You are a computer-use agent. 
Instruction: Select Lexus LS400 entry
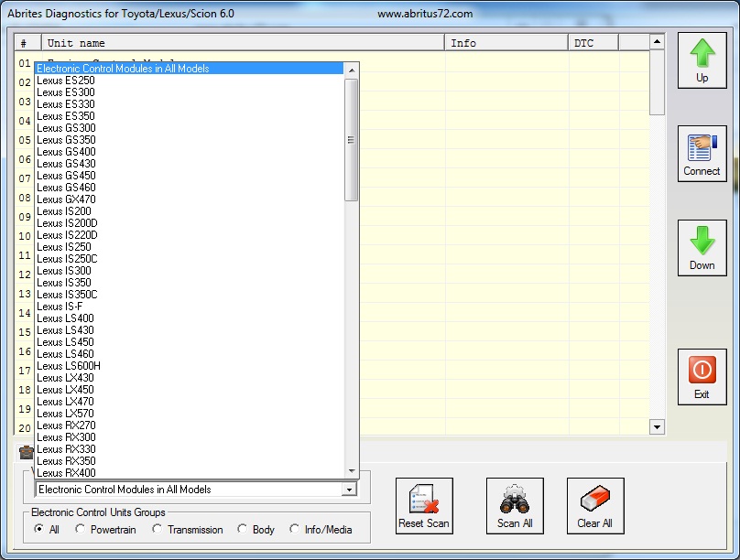coord(190,318)
